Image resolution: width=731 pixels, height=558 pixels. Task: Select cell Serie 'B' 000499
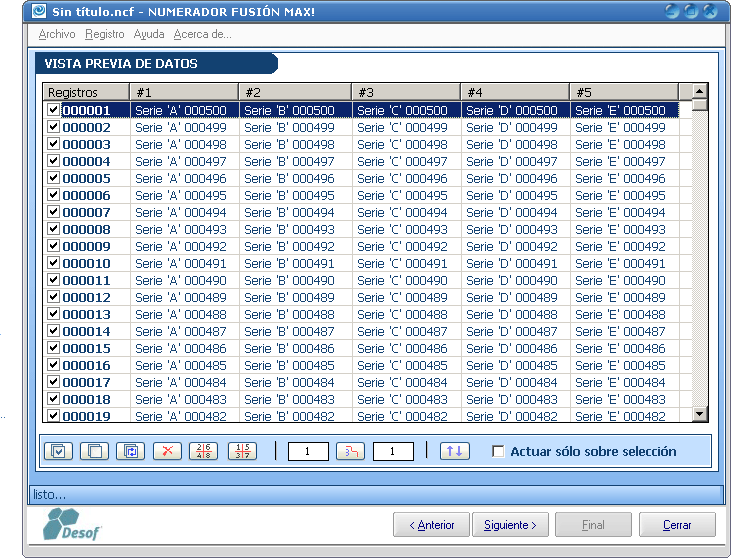point(295,127)
